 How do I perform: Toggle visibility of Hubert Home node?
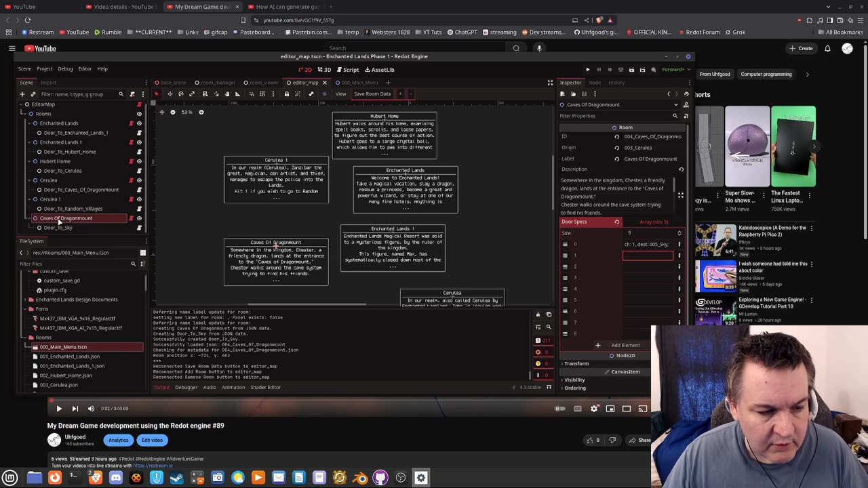pyautogui.click(x=140, y=161)
